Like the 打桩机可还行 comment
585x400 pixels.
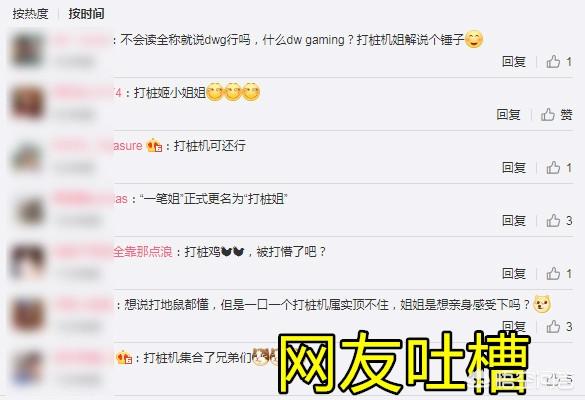[559, 168]
